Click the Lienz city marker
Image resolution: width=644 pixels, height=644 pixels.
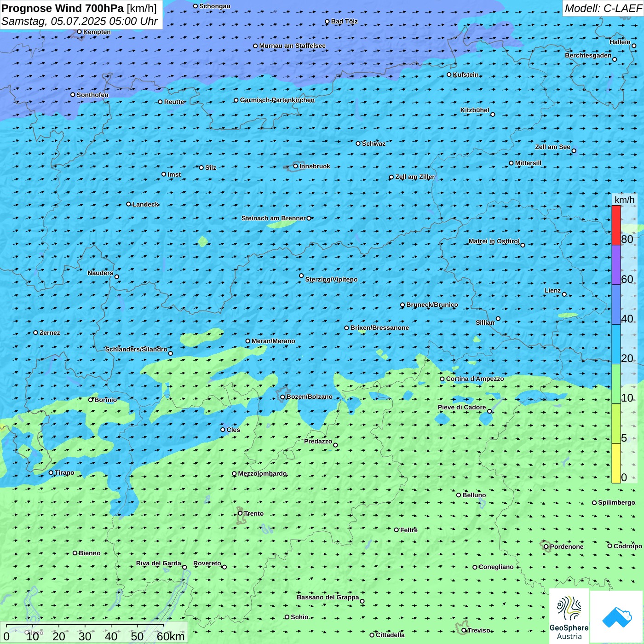pyautogui.click(x=564, y=294)
